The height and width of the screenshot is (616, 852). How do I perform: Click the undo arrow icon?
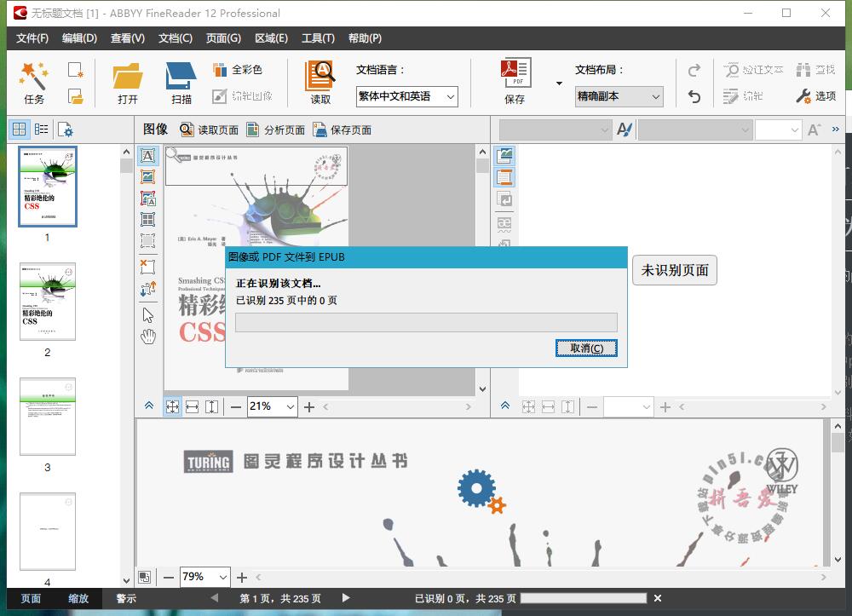click(694, 96)
